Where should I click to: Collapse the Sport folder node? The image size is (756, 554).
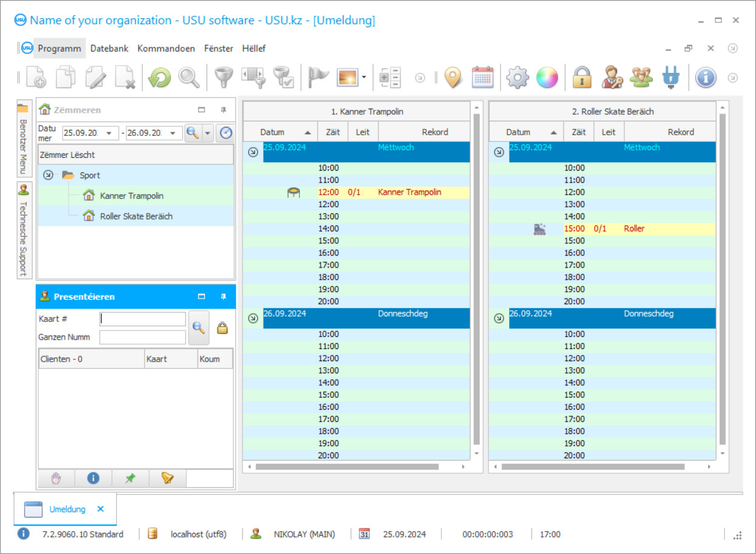(48, 175)
